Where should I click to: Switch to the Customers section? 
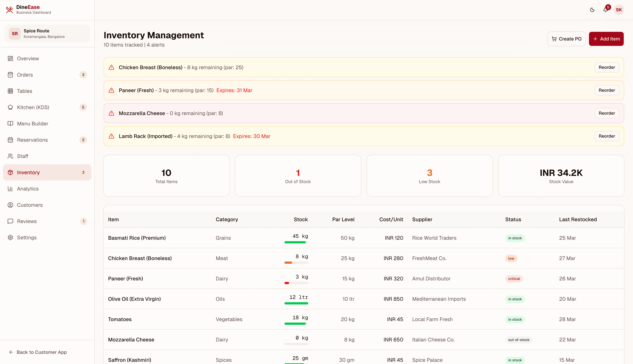pyautogui.click(x=30, y=205)
